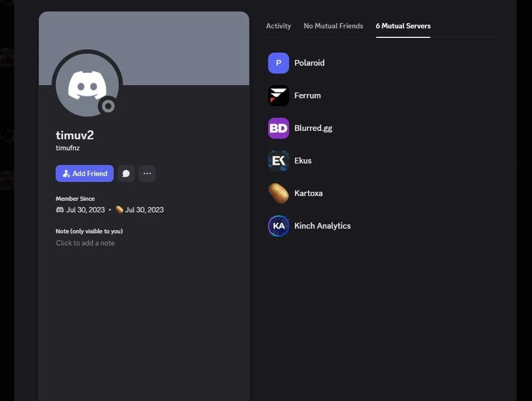
Task: Select the 6 Mutual Servers tab
Action: pyautogui.click(x=403, y=26)
